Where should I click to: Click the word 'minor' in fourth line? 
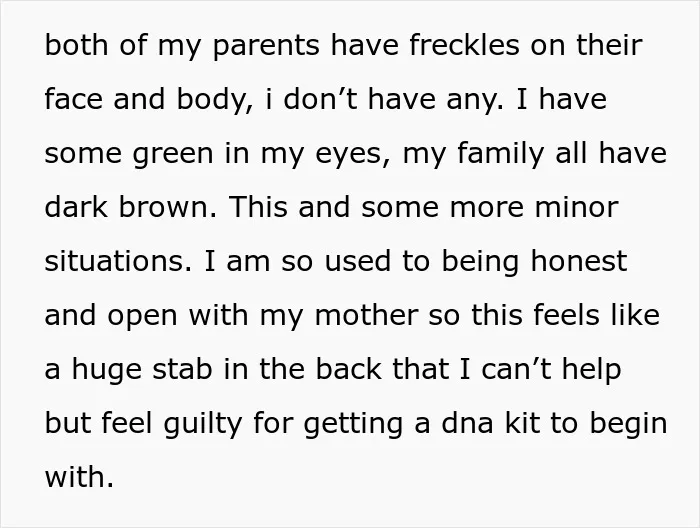pos(577,207)
